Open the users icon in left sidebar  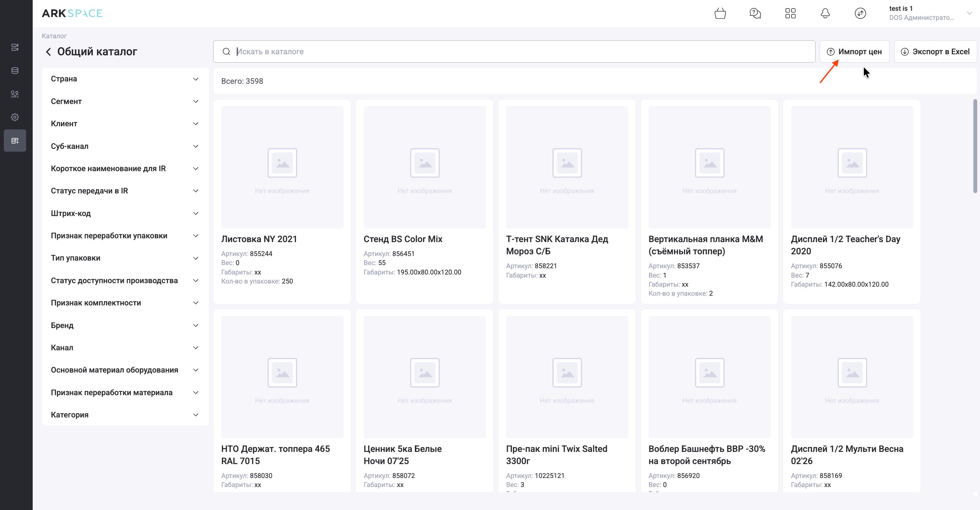click(x=15, y=94)
